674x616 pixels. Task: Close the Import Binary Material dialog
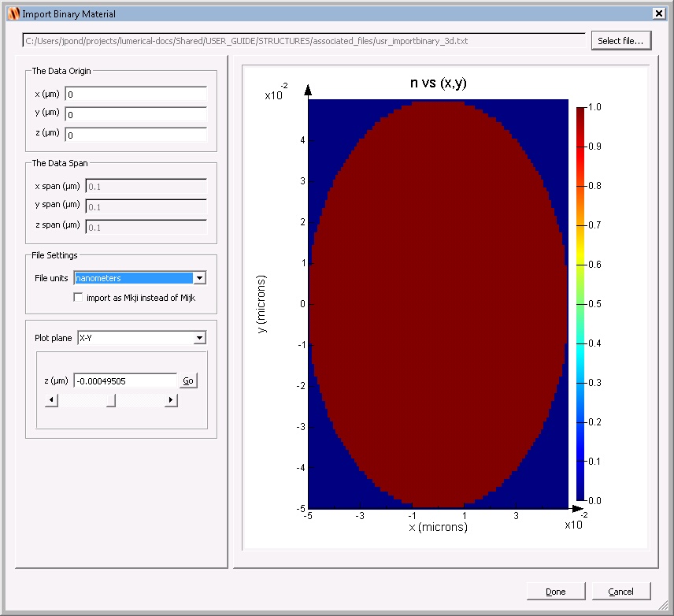pos(658,13)
